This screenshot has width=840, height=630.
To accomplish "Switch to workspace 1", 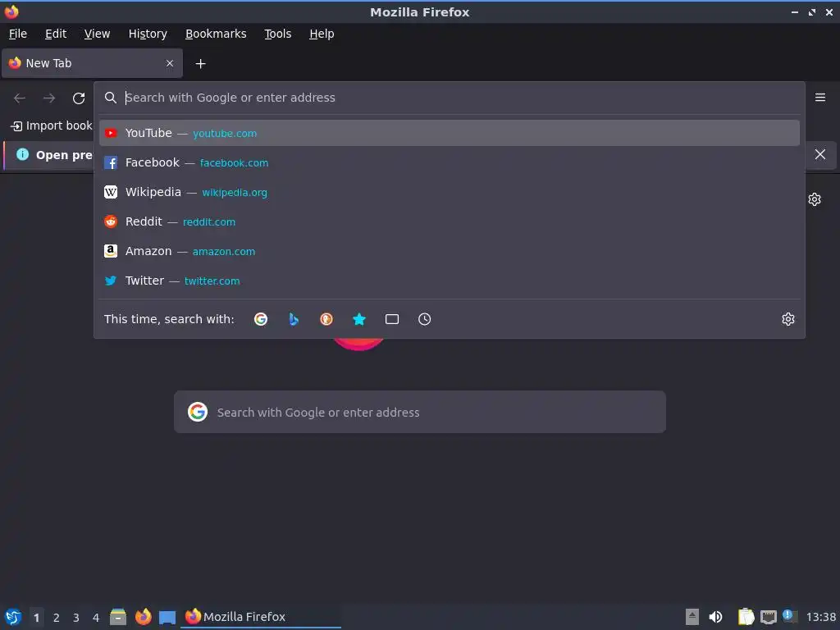I will [36, 618].
